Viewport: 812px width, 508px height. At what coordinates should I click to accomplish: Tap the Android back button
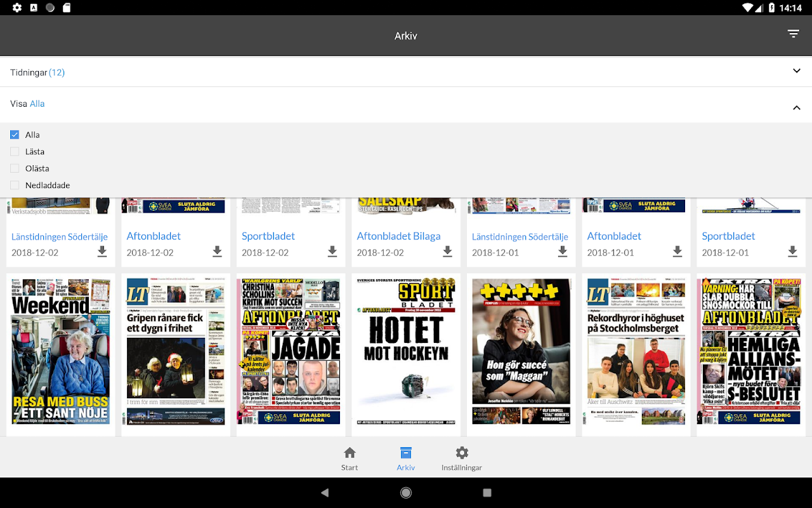(325, 493)
